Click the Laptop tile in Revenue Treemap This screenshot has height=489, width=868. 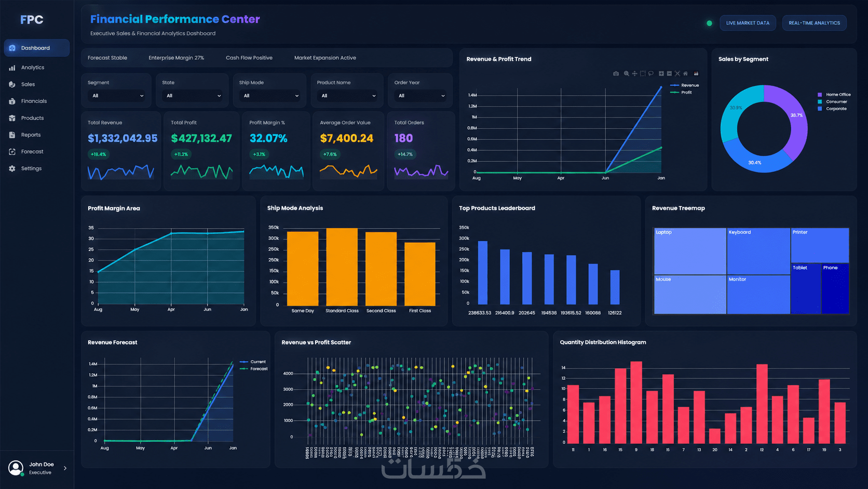690,252
